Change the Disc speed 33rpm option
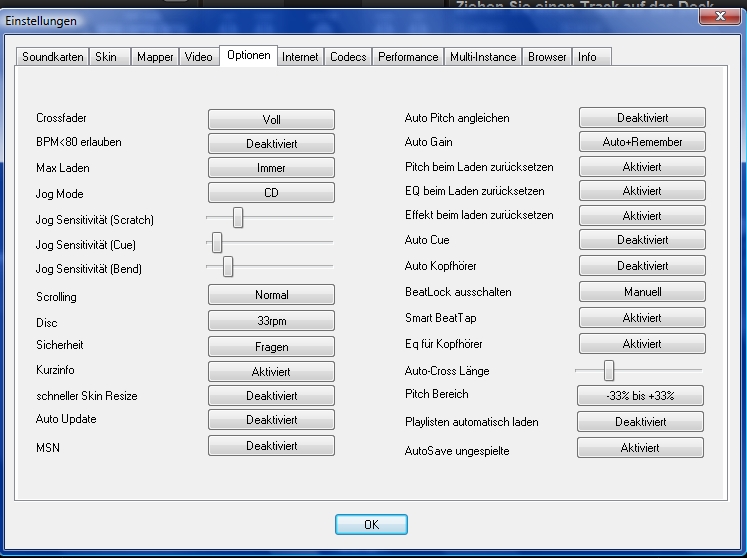The height and width of the screenshot is (558, 747). tap(271, 322)
